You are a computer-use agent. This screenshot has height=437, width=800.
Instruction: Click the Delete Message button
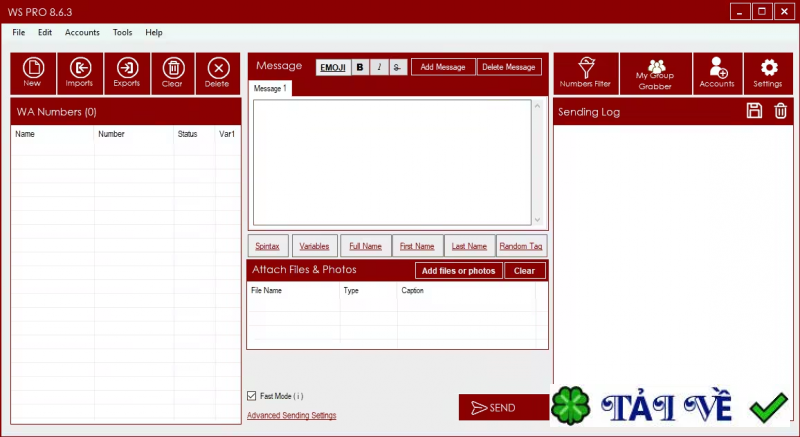[509, 67]
